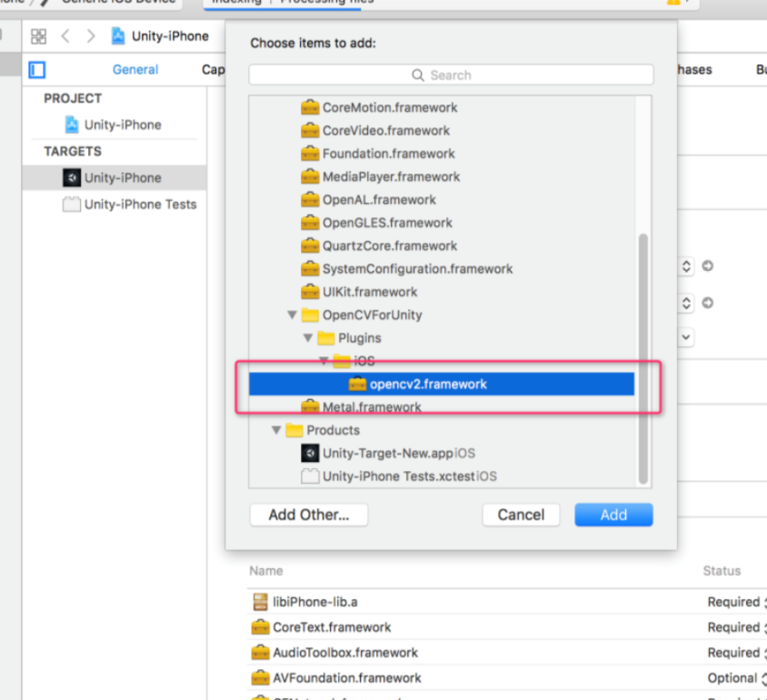
Task: Click the Unity-iPhone Tests.xctest bundle icon
Action: click(310, 476)
